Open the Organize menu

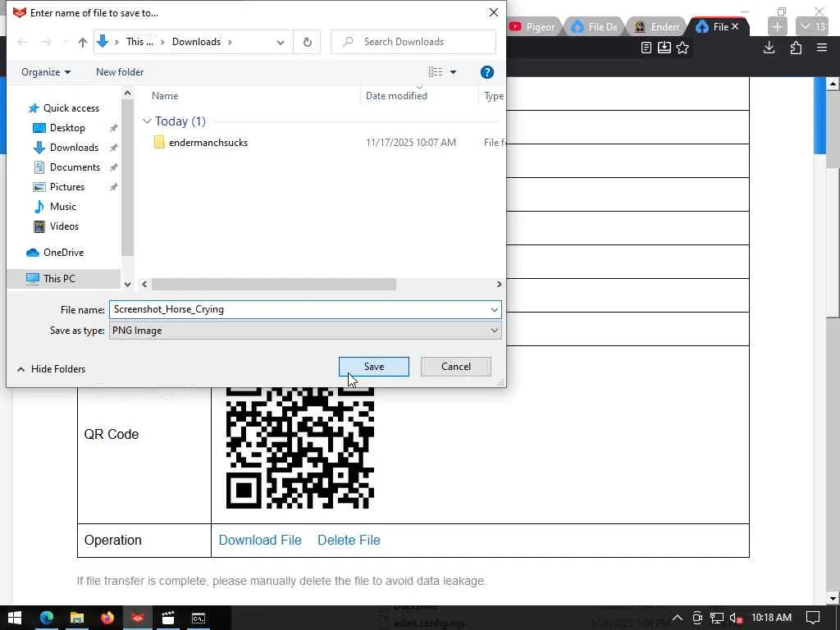[46, 72]
